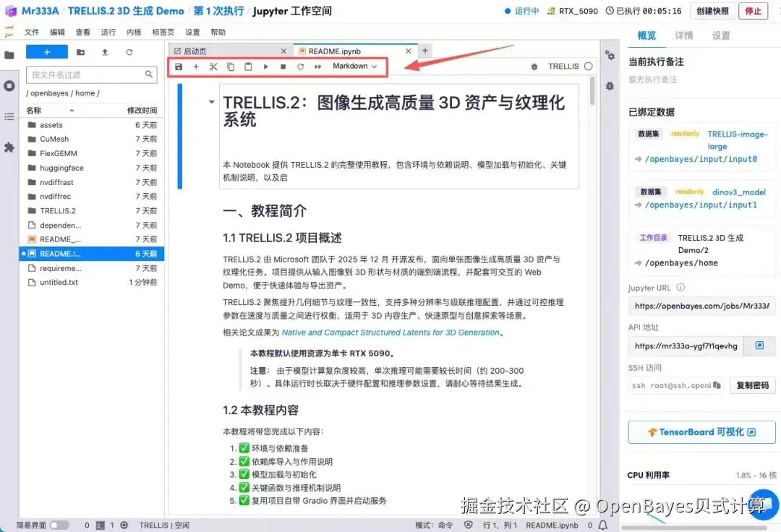This screenshot has height=532, width=781.
Task: Open the table of contents sidebar
Action: [9, 116]
